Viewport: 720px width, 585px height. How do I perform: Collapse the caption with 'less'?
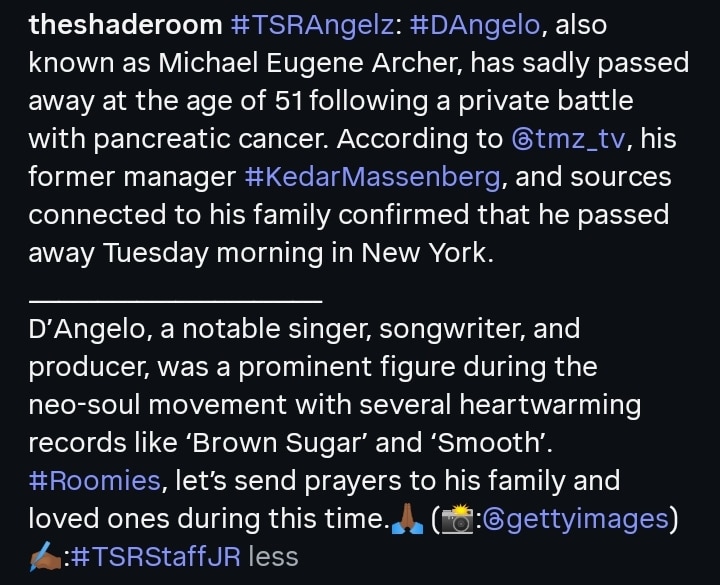click(273, 557)
